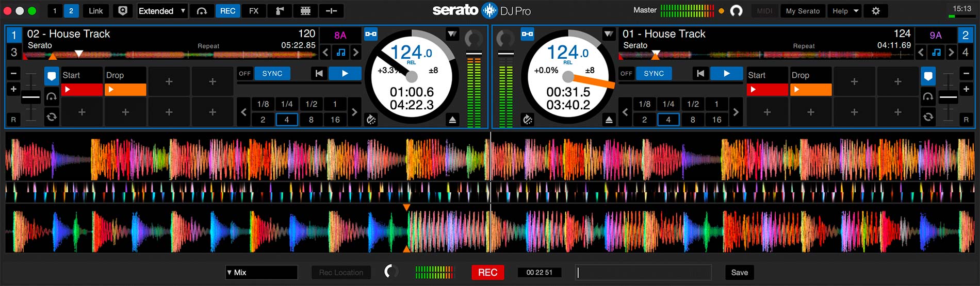This screenshot has width=980, height=286.
Task: Toggle SYNC on deck 2
Action: (654, 74)
